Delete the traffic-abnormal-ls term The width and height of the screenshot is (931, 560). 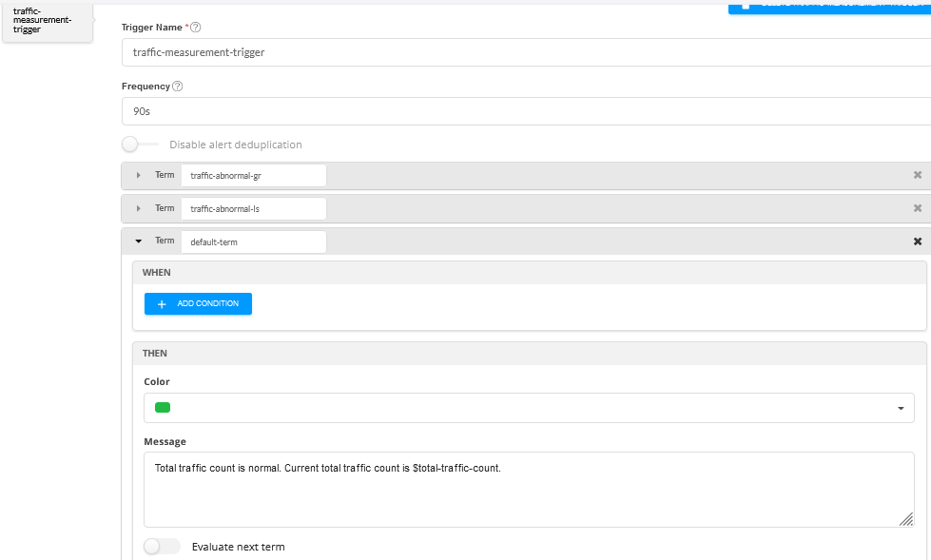coord(917,208)
